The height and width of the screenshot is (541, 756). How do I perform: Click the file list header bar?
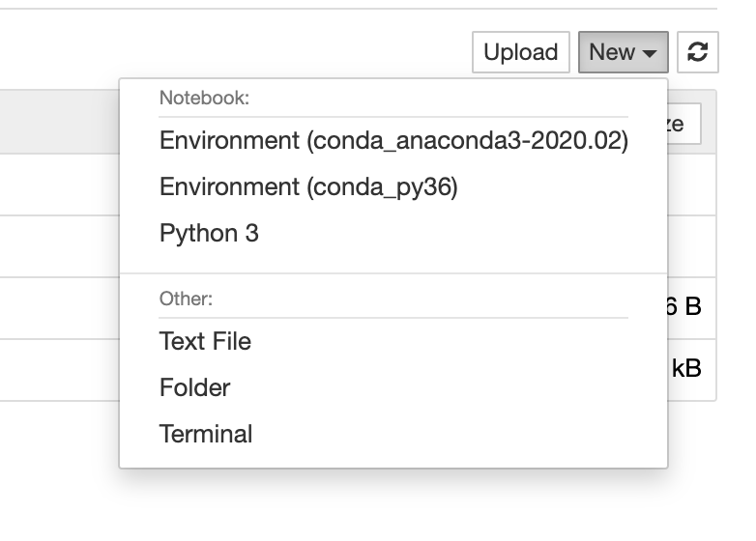(58, 123)
